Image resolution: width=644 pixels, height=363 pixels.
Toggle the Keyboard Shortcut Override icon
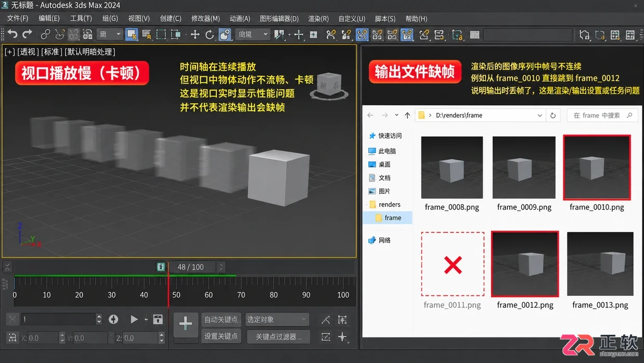click(314, 34)
